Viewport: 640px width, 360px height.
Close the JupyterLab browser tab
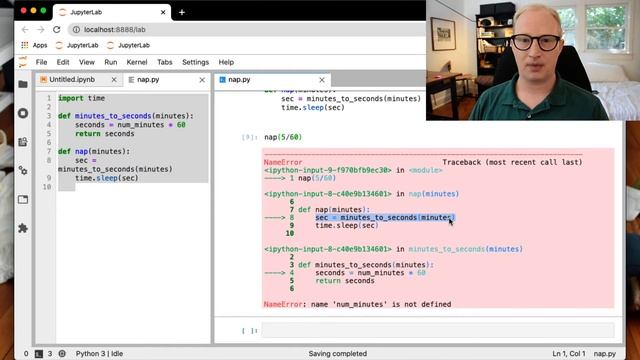163,13
